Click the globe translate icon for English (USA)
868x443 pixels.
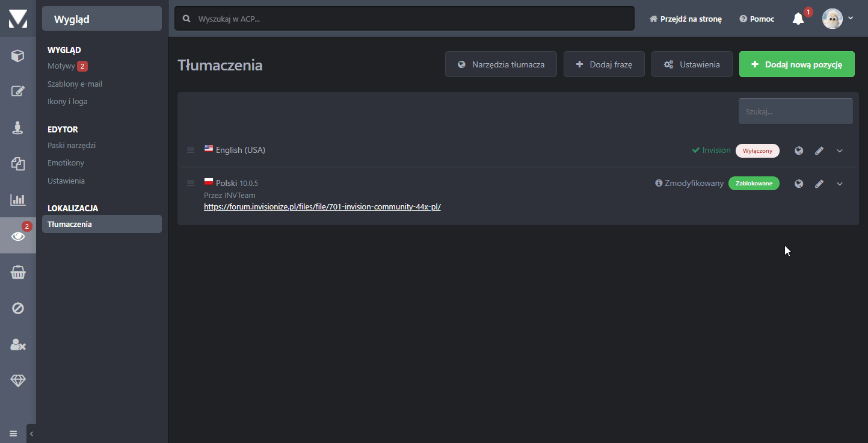coord(798,150)
